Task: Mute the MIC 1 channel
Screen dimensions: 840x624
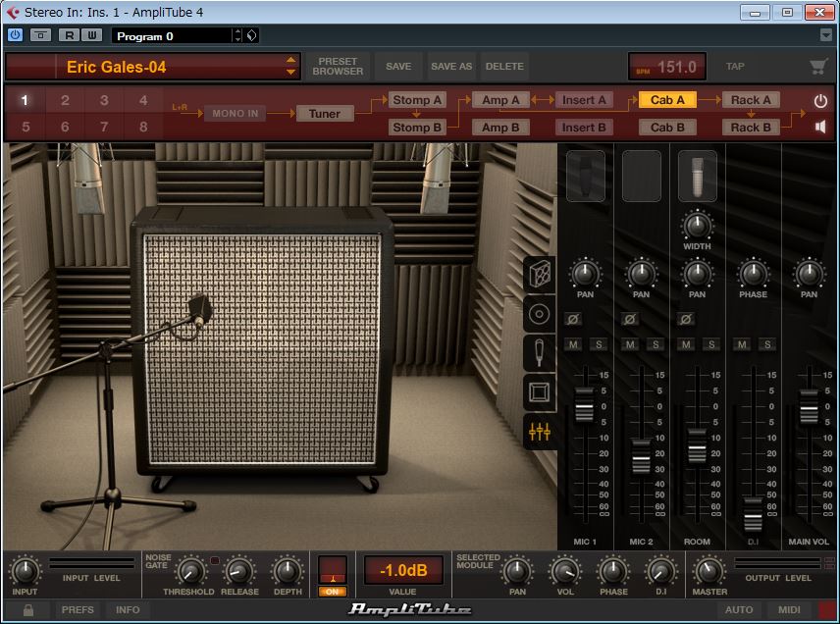Action: click(573, 344)
